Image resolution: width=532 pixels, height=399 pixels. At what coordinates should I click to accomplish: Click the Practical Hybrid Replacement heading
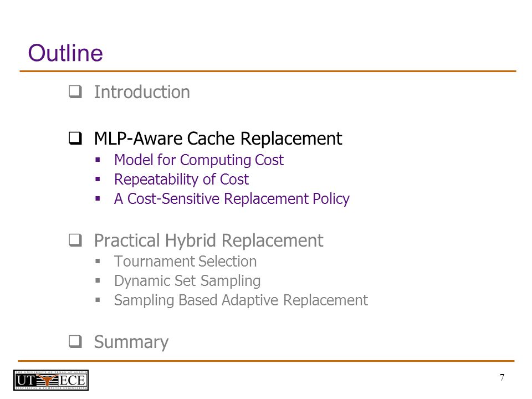click(x=209, y=241)
